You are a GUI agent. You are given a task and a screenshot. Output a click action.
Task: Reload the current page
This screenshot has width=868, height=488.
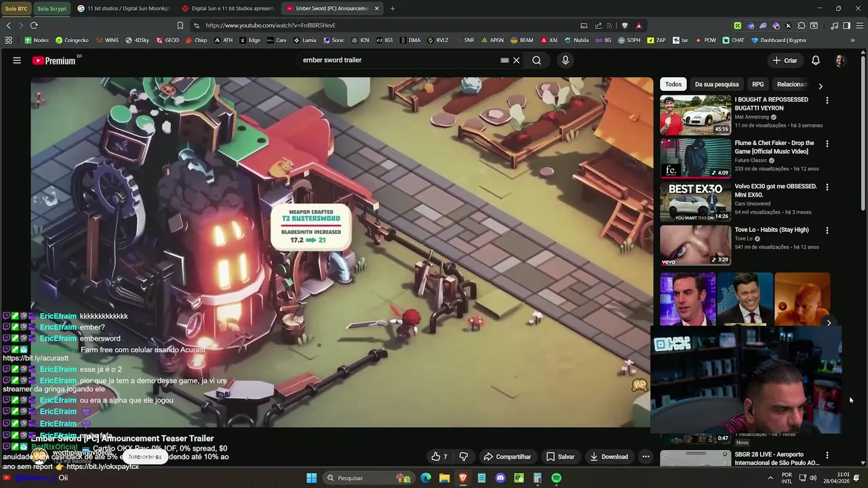34,25
